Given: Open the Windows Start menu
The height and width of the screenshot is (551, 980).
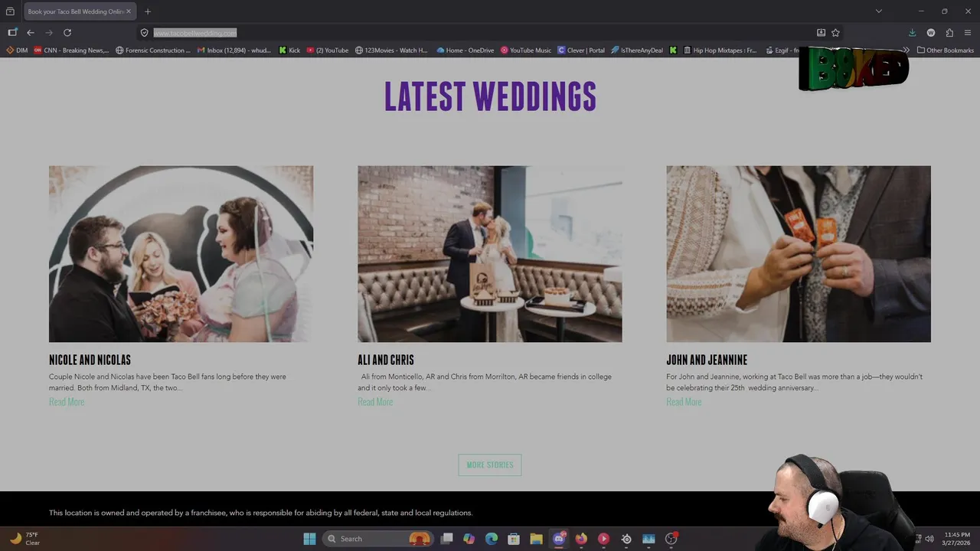Looking at the screenshot, I should click(x=309, y=539).
